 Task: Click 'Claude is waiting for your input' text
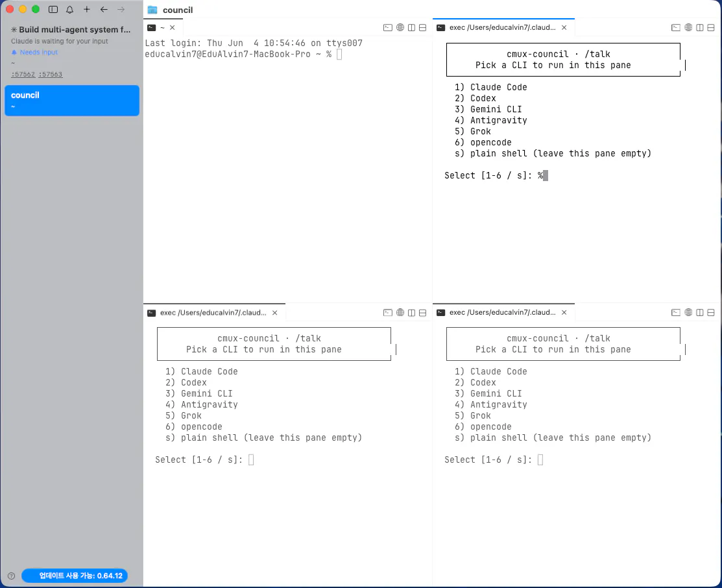[x=60, y=41]
